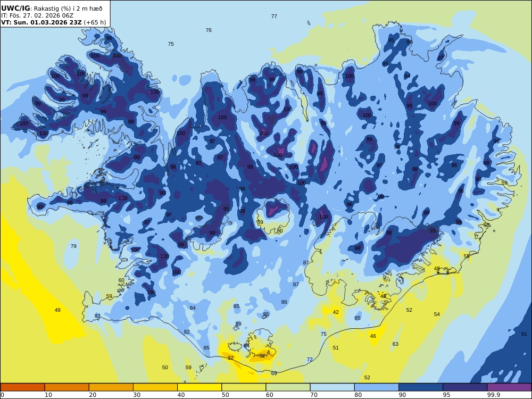
Task: Click the 50–60 pale yellow legend swatch
Action: 244,387
